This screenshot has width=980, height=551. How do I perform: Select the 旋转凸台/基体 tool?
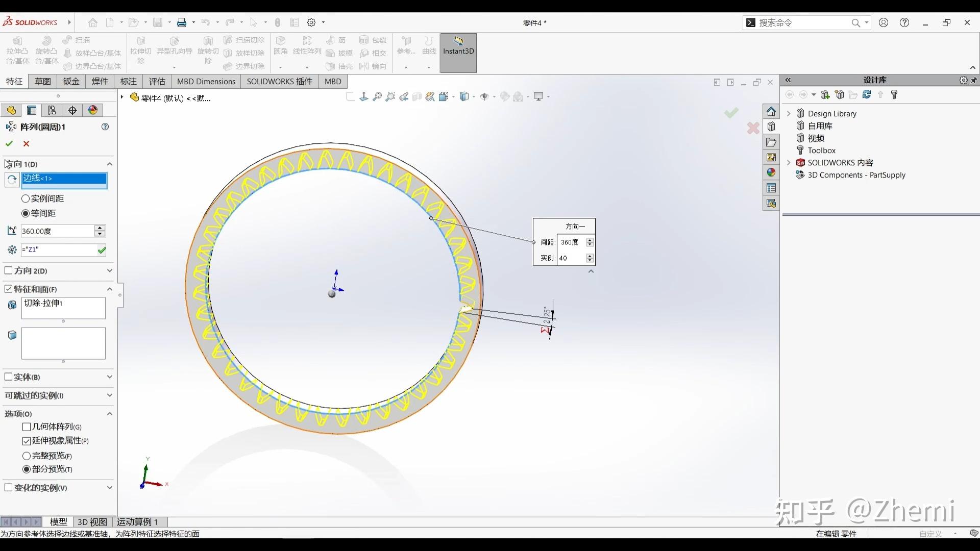point(46,51)
